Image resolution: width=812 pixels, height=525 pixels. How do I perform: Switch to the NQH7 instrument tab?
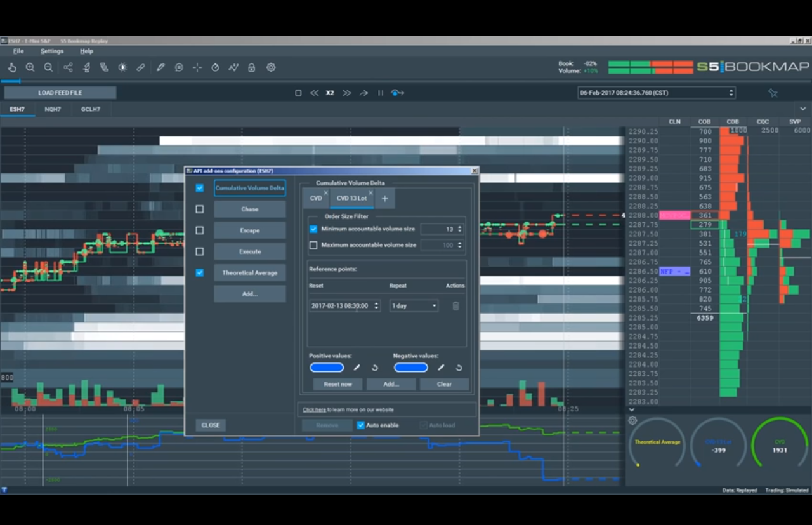[53, 109]
